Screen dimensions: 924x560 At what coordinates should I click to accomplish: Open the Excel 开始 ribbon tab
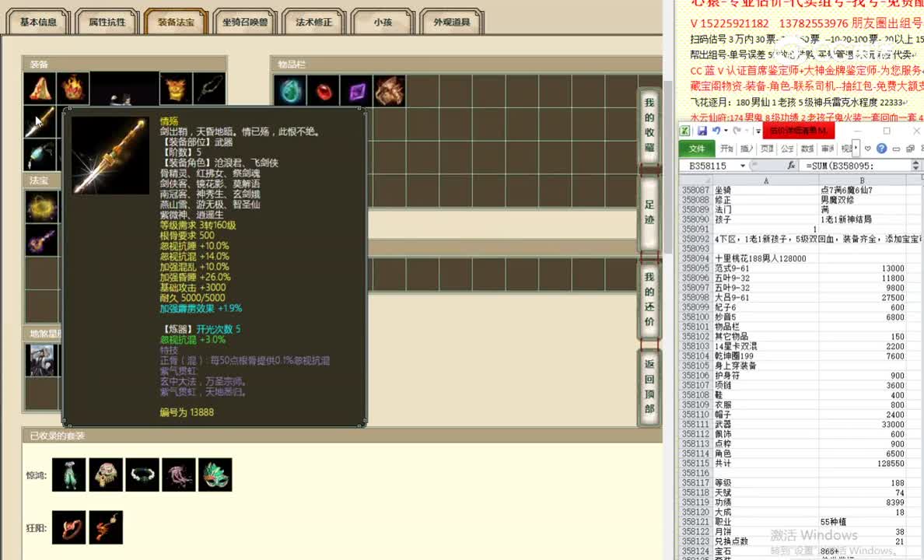tap(726, 149)
